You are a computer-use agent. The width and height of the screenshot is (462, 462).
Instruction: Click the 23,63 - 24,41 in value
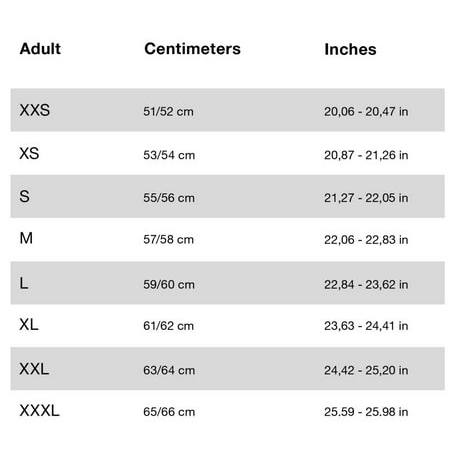pyautogui.click(x=366, y=326)
